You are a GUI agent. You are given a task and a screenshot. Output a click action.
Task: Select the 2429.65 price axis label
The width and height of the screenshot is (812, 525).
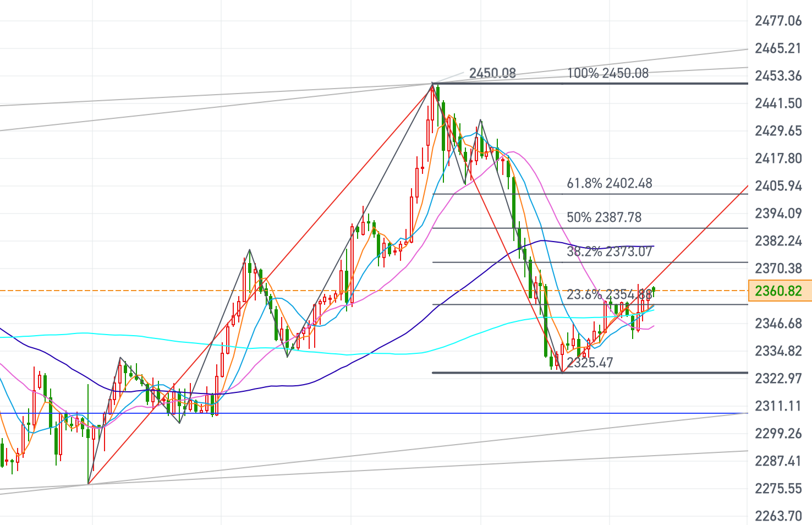pyautogui.click(x=778, y=131)
